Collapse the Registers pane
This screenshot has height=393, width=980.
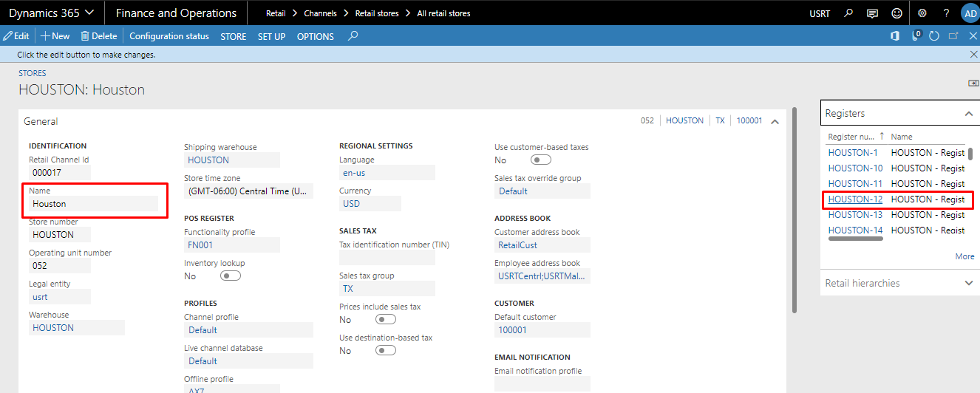point(968,114)
